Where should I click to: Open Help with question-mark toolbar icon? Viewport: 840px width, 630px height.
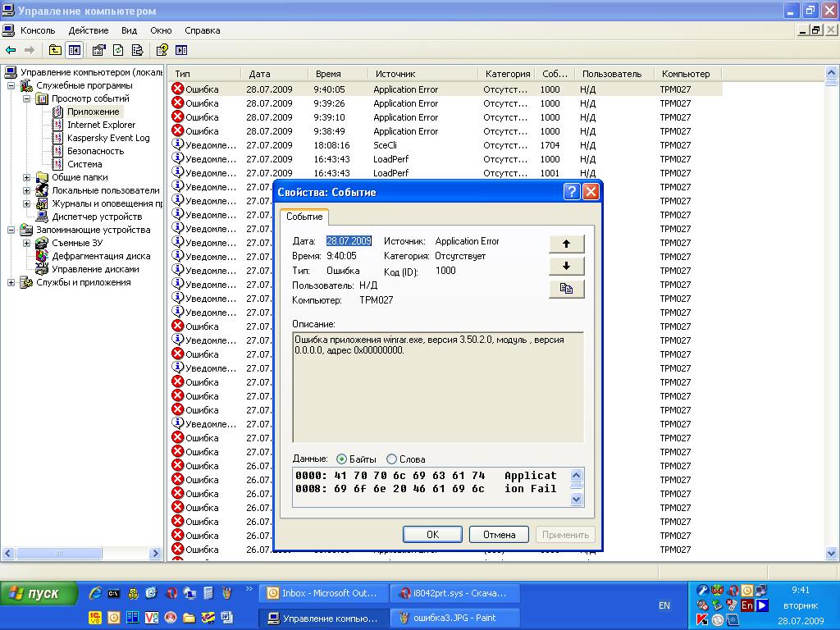coord(162,50)
